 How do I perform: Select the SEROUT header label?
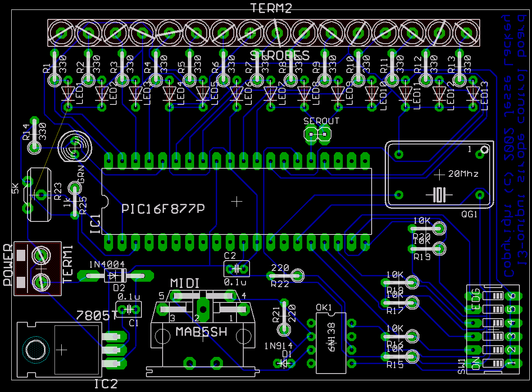321,121
